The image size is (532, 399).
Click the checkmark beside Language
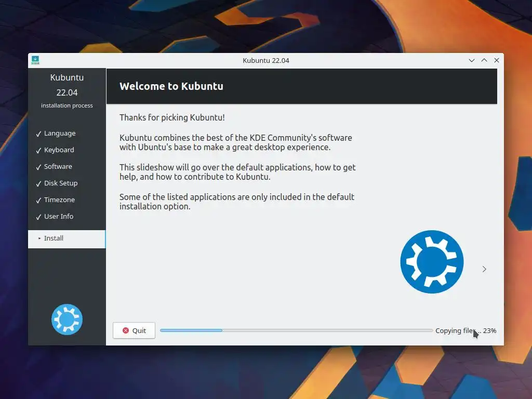coord(38,134)
